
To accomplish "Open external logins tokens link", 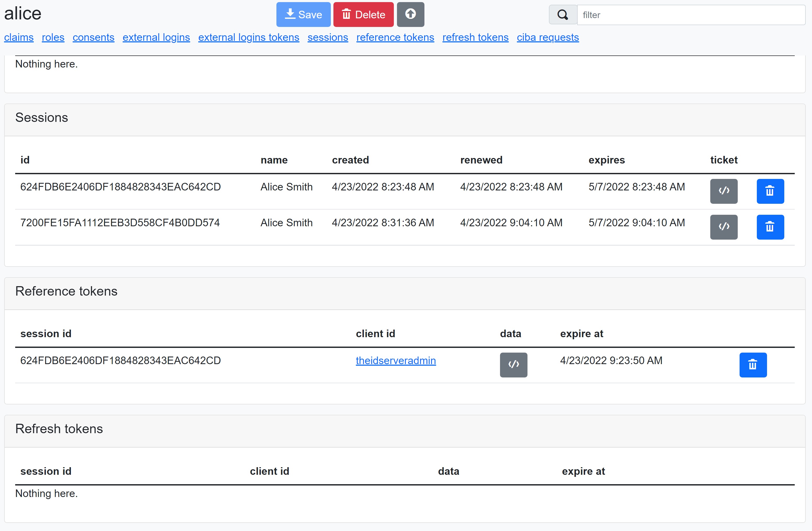I will point(249,37).
